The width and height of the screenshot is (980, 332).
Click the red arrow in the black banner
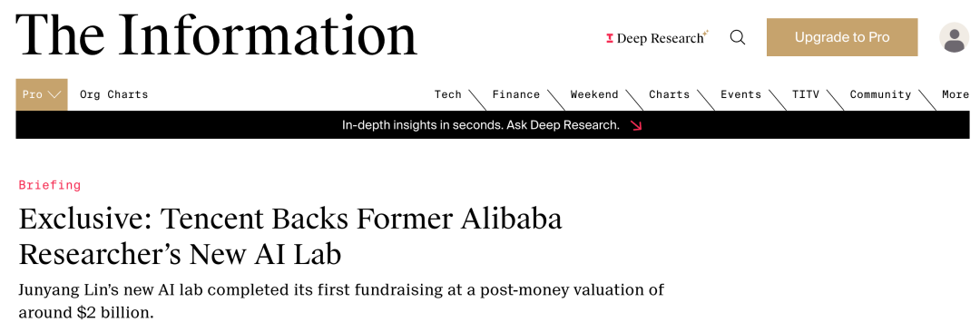(x=636, y=125)
